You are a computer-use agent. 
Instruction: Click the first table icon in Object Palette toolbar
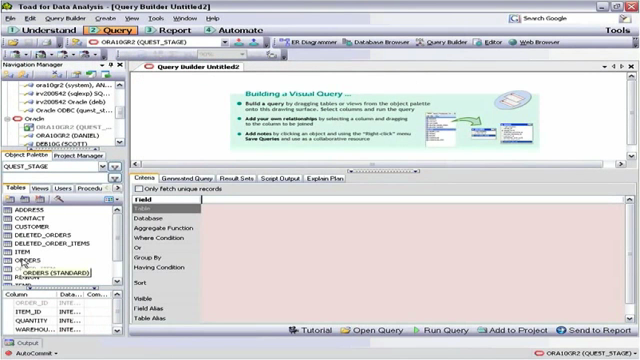[x=10, y=199]
